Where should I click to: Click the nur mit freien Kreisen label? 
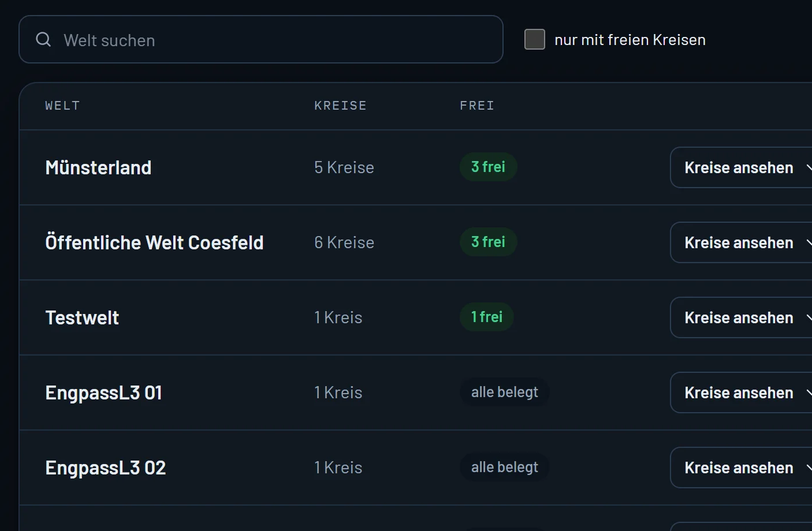(x=630, y=40)
